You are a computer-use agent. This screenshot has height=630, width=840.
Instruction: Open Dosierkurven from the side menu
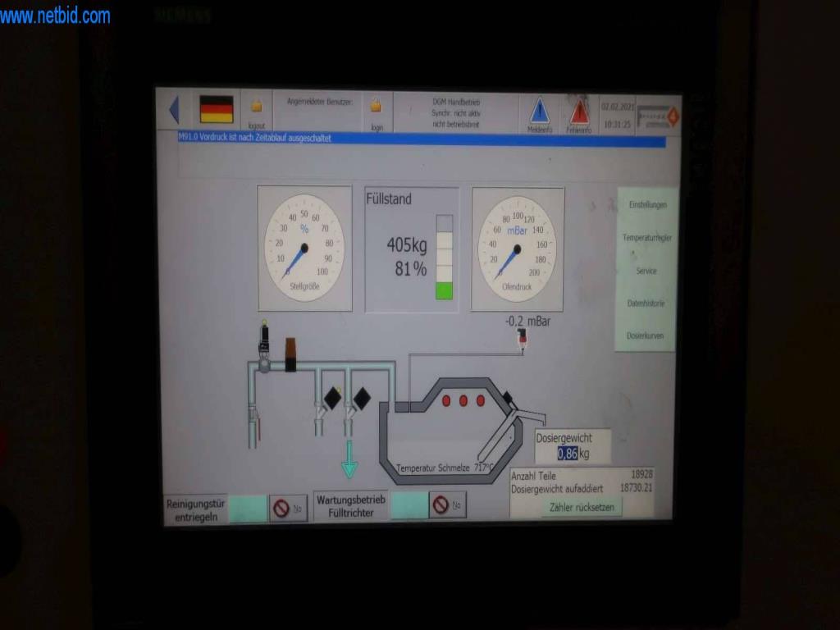(x=645, y=336)
